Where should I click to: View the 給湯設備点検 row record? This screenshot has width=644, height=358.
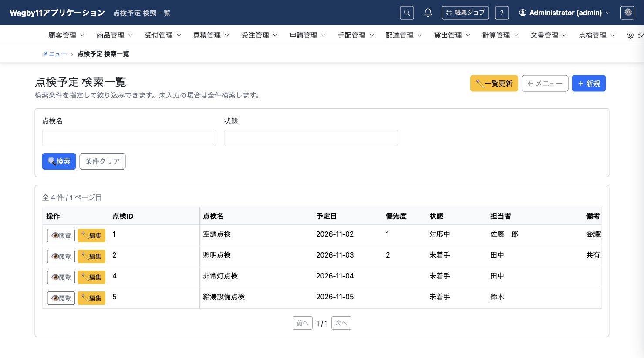point(61,298)
